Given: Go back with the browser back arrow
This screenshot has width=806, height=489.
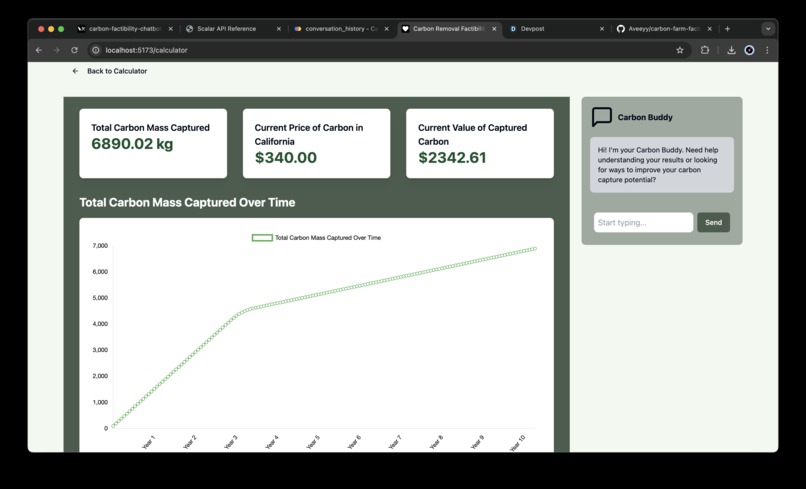Looking at the screenshot, I should [39, 50].
